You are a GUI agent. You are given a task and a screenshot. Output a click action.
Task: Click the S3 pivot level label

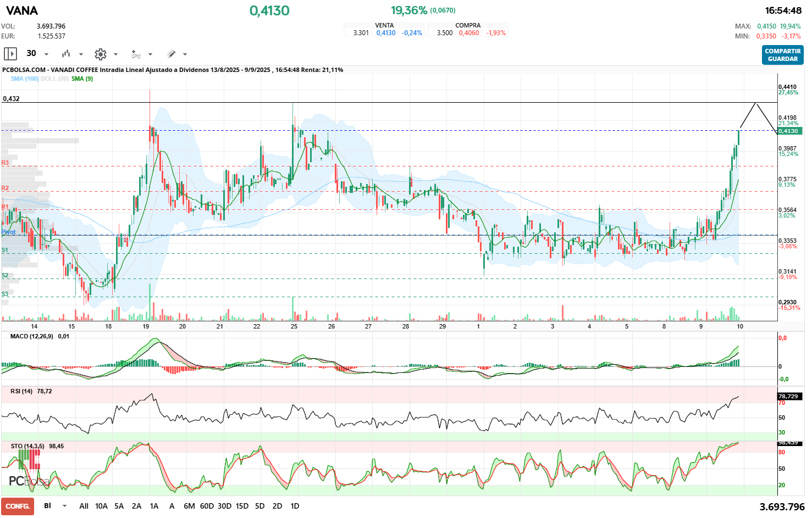point(5,294)
